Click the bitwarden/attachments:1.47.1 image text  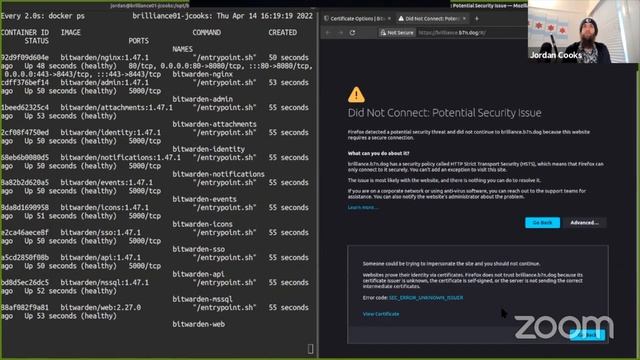point(116,107)
